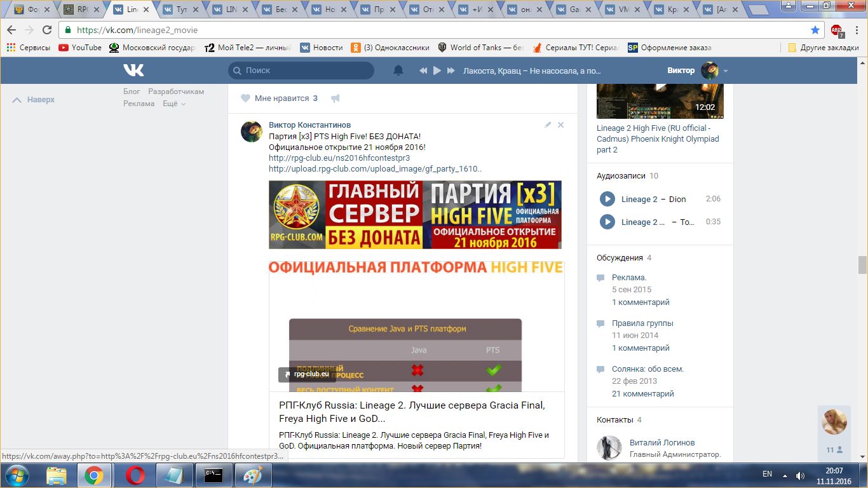Open a new browser tab

(759, 10)
